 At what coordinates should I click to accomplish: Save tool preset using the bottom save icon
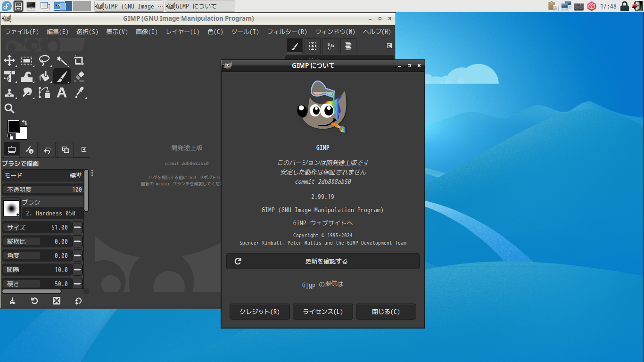click(12, 301)
